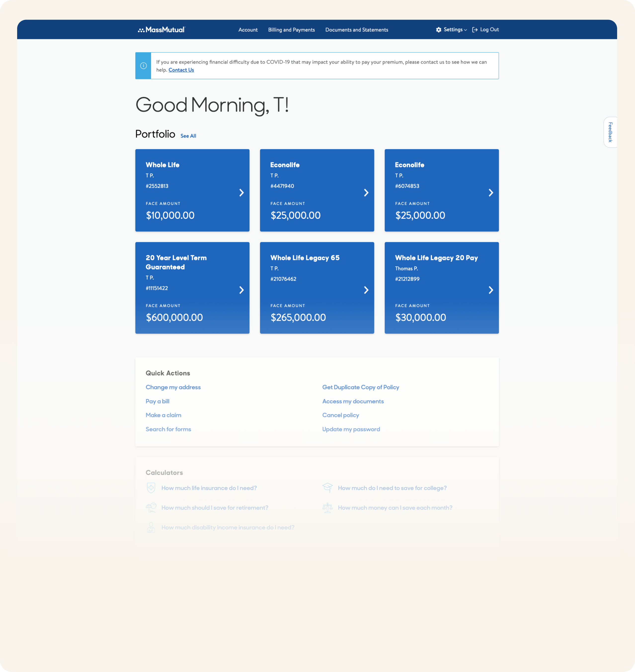Select Pay a bill quick action
Screen dimensions: 635x672
point(157,401)
